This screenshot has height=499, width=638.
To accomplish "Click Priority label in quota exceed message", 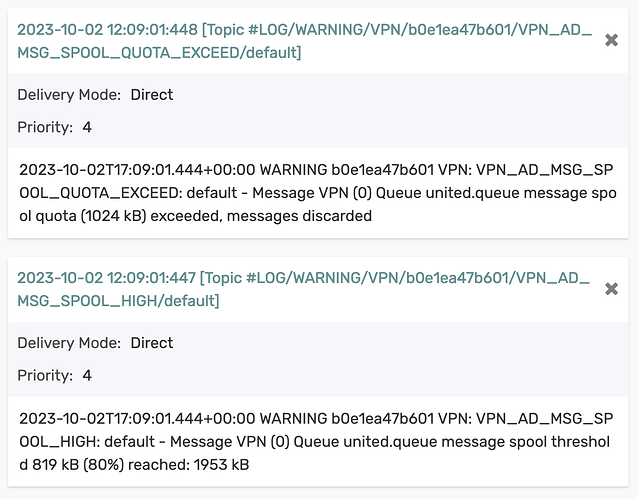I will pos(45,127).
